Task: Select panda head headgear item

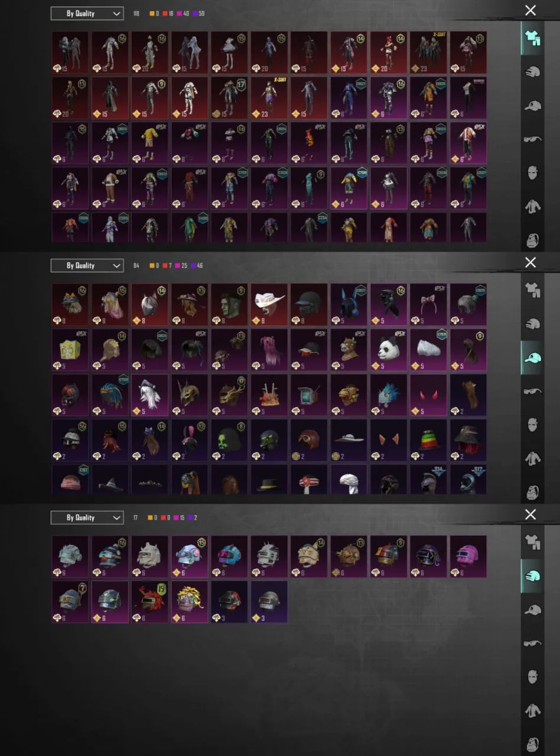Action: coord(389,350)
